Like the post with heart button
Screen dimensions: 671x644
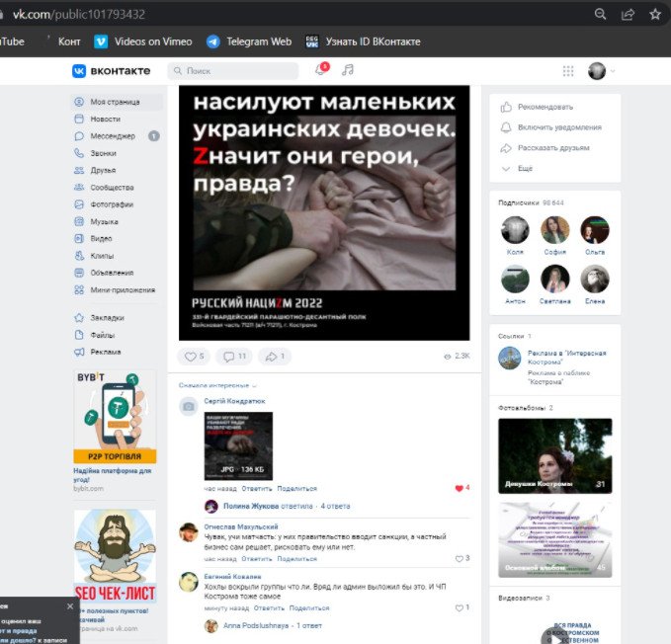(x=196, y=357)
